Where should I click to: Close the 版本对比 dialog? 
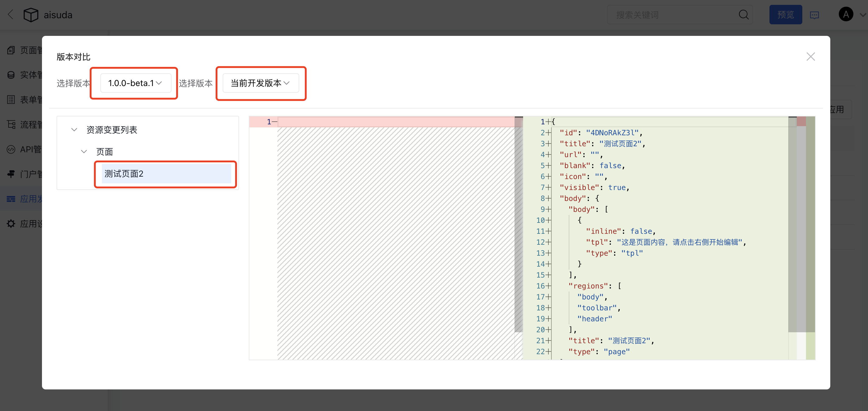(811, 57)
